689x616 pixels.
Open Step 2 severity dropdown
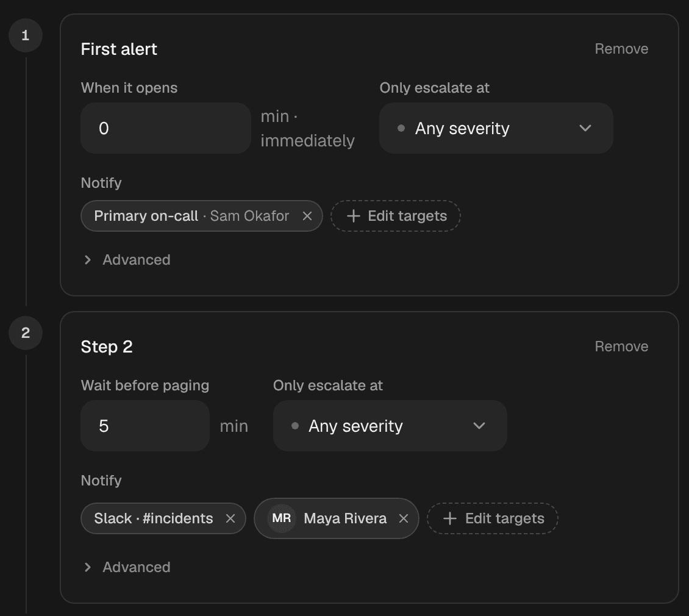(390, 426)
